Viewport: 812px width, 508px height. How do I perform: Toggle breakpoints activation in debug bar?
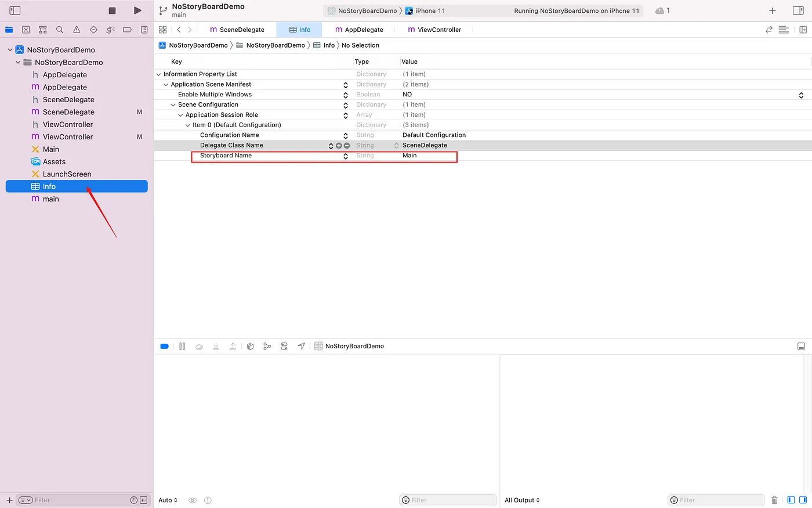pos(164,346)
